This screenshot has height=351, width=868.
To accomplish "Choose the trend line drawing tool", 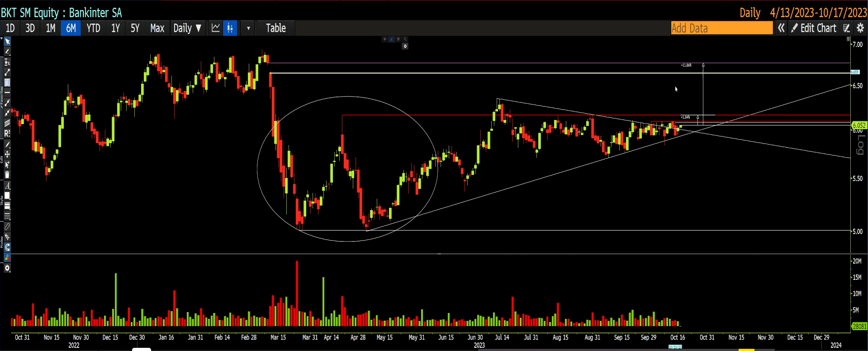I will click(x=7, y=72).
